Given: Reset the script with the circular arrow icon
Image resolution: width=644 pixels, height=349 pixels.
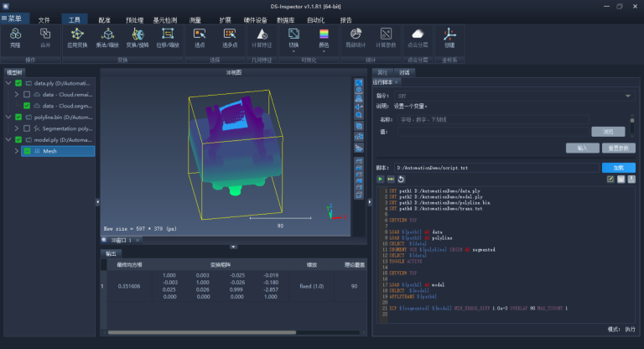Looking at the screenshot, I should point(402,180).
